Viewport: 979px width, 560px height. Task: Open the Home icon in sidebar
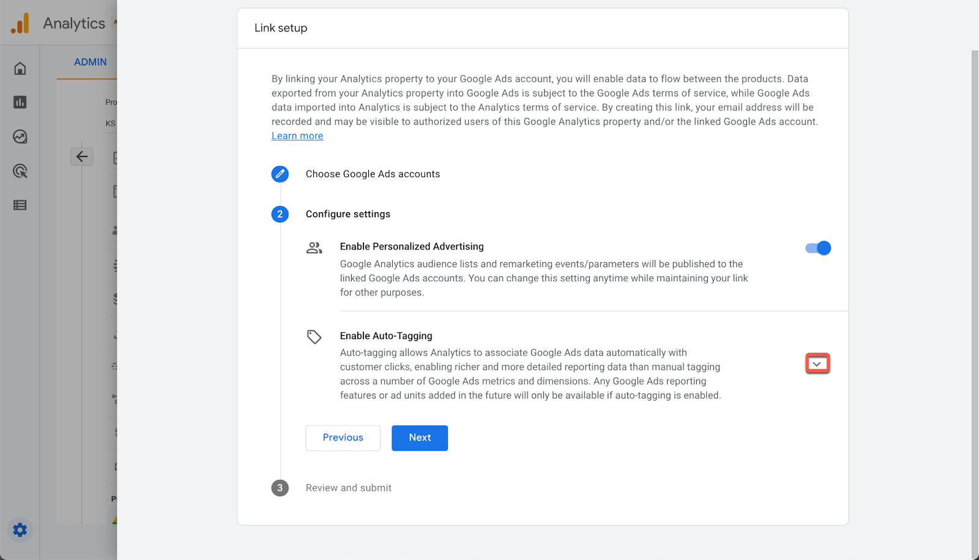pos(20,68)
